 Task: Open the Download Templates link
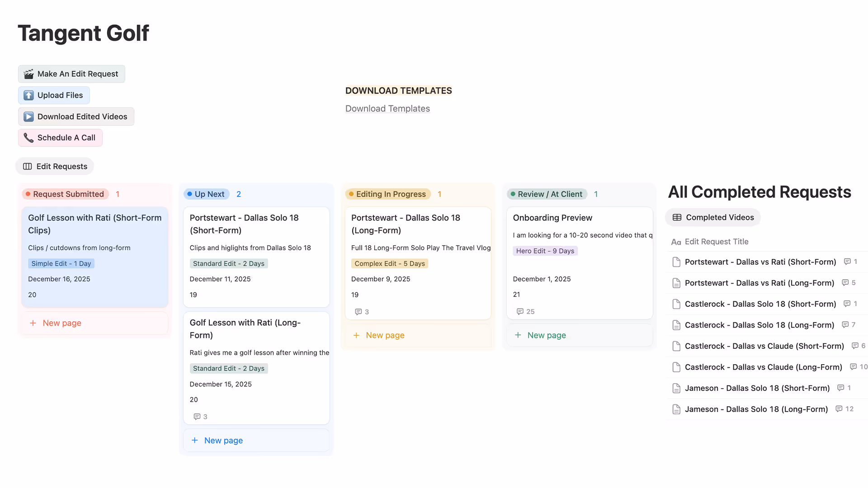(x=387, y=108)
